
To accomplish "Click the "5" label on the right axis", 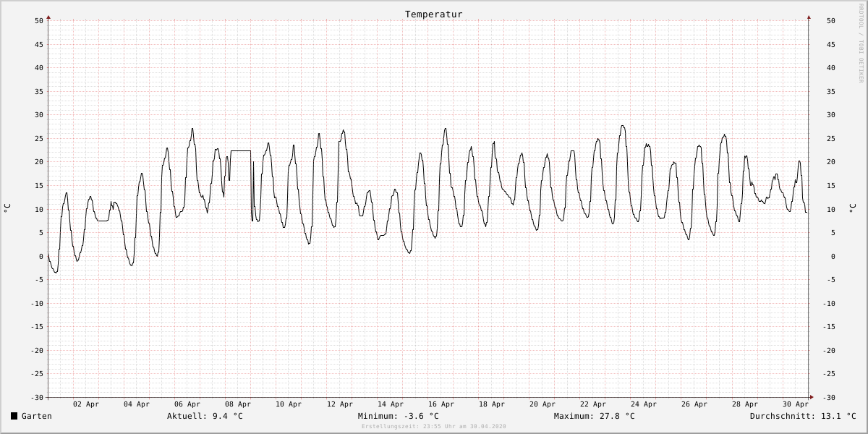I will tap(832, 232).
